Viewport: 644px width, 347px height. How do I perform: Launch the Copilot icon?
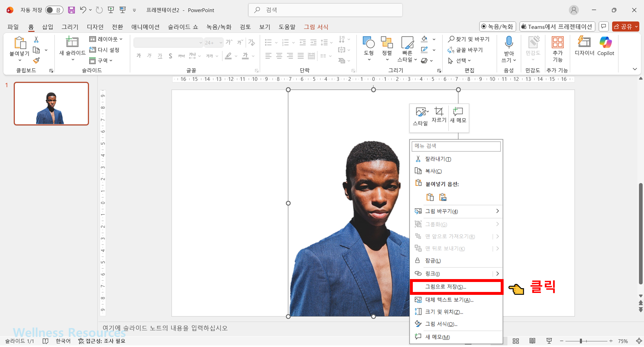(x=605, y=42)
